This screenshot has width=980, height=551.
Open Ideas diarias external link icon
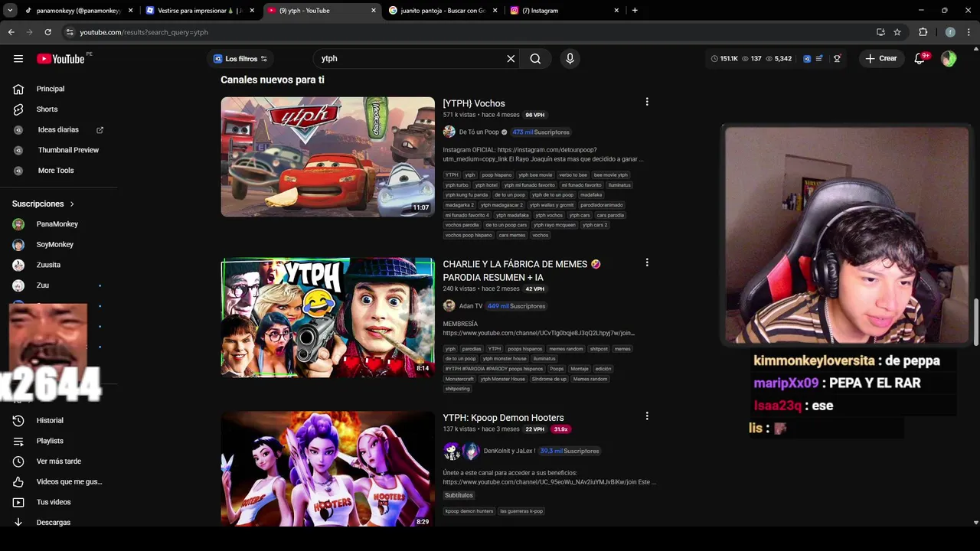100,130
